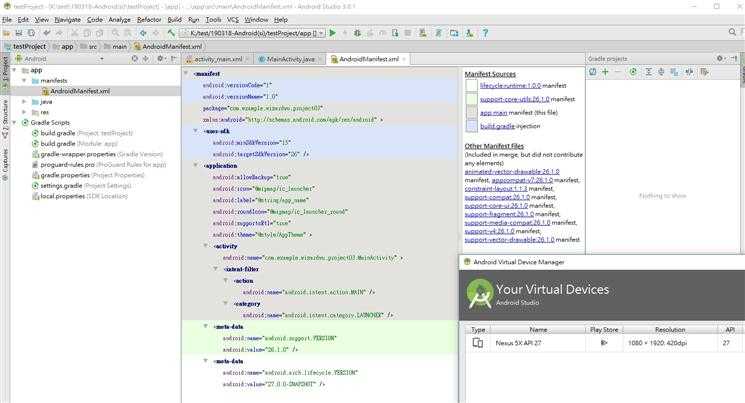This screenshot has height=403, width=745.
Task: Open the Captures side tool tab
Action: tap(5, 164)
